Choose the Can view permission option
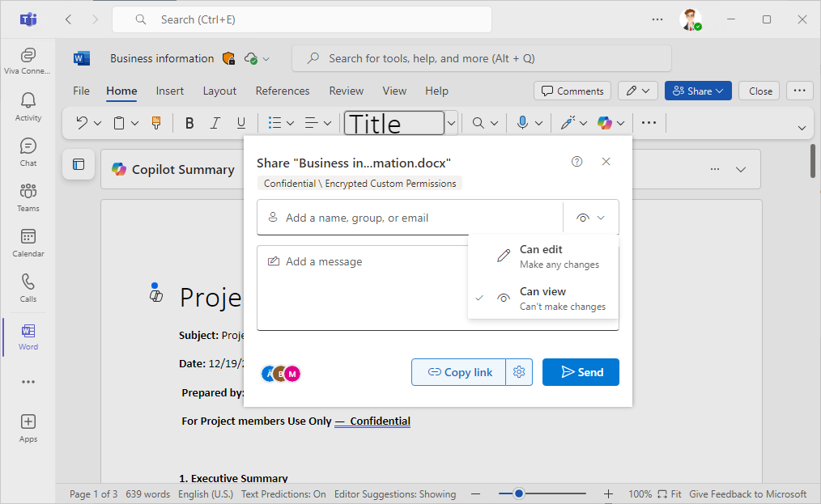The height and width of the screenshot is (504, 821). (x=542, y=299)
